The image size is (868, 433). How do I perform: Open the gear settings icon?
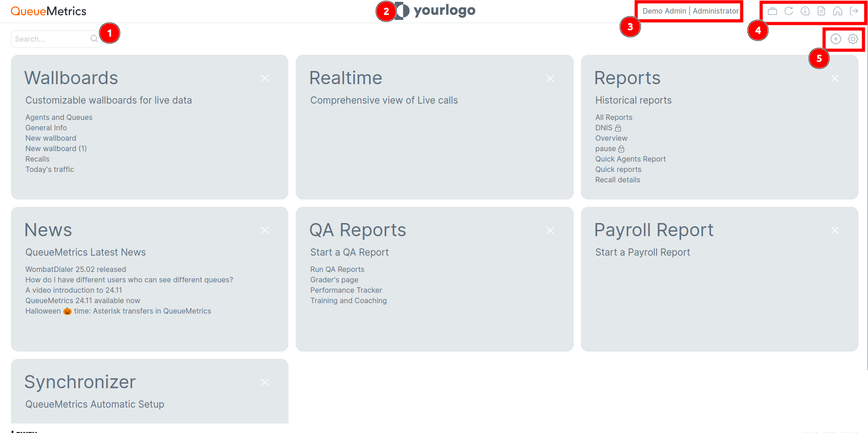click(853, 39)
